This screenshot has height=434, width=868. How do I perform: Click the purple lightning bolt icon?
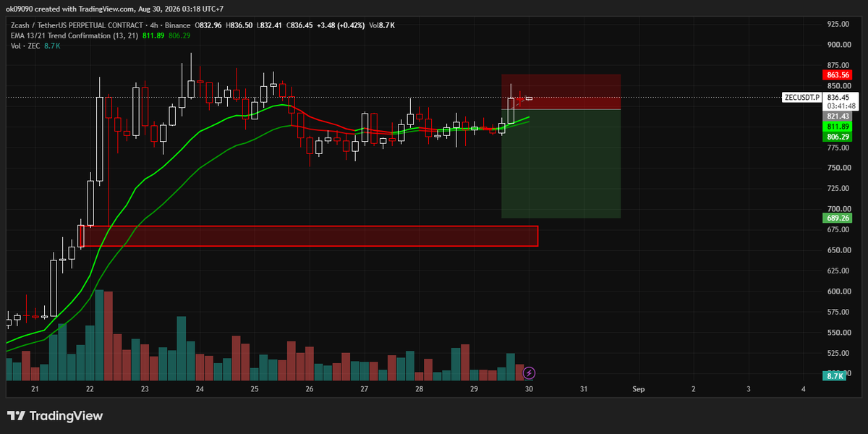point(529,373)
